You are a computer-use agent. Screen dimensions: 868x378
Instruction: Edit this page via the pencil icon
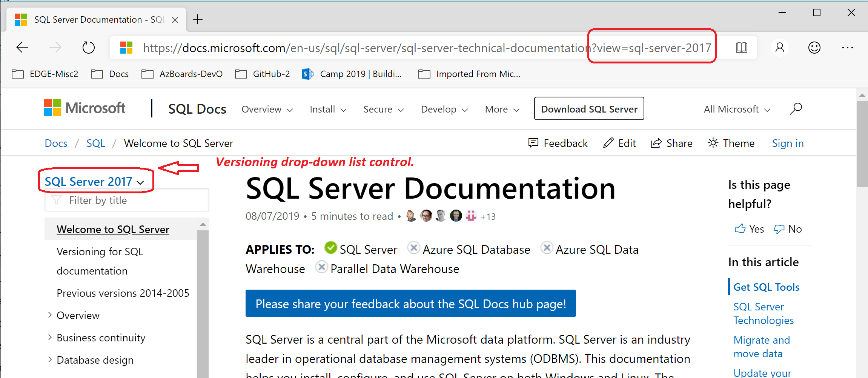619,143
